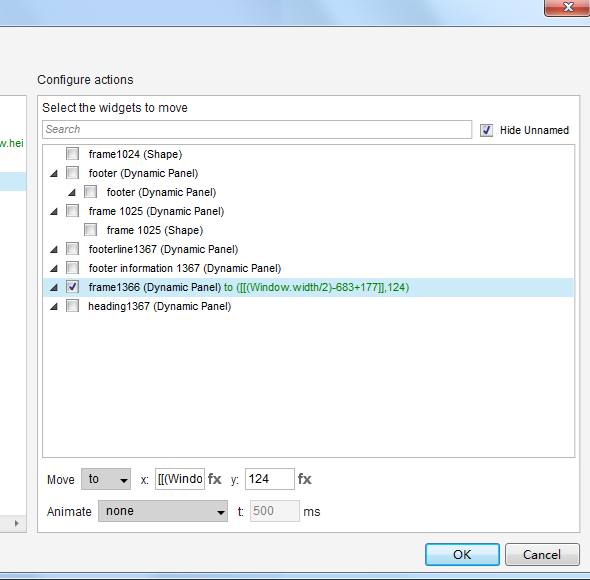Toggle the Hide Unnamed checkbox
This screenshot has height=580, width=590.
[486, 130]
